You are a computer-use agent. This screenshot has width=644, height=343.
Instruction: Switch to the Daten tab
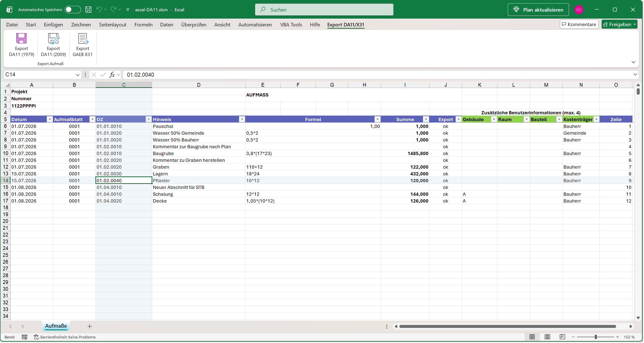167,25
